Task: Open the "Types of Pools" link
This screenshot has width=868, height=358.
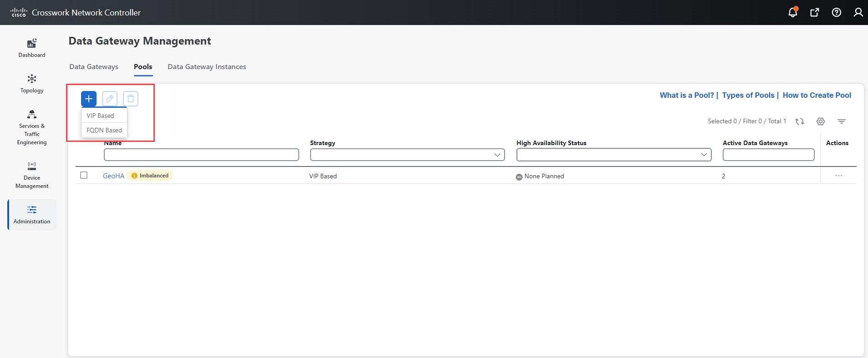Action: coord(748,95)
